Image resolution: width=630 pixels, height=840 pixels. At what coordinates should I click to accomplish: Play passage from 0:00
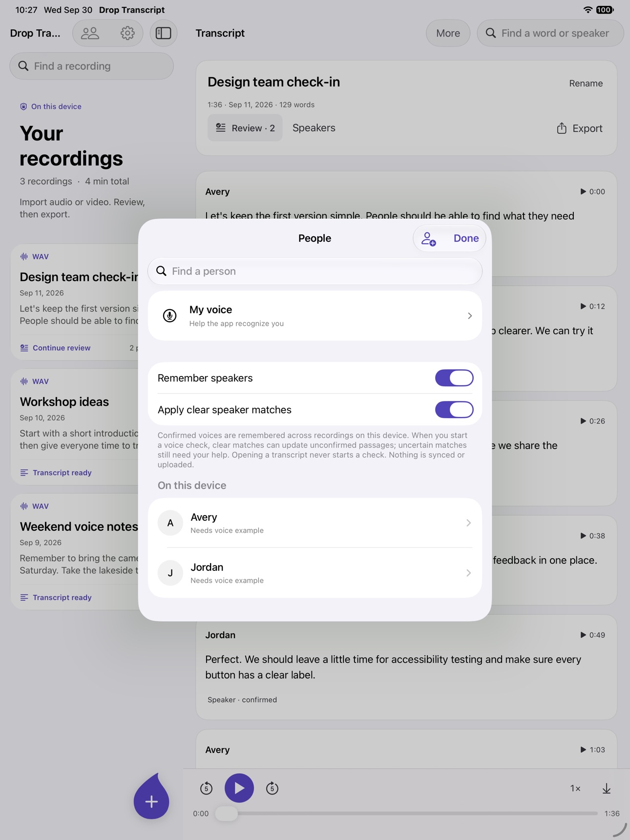(592, 191)
